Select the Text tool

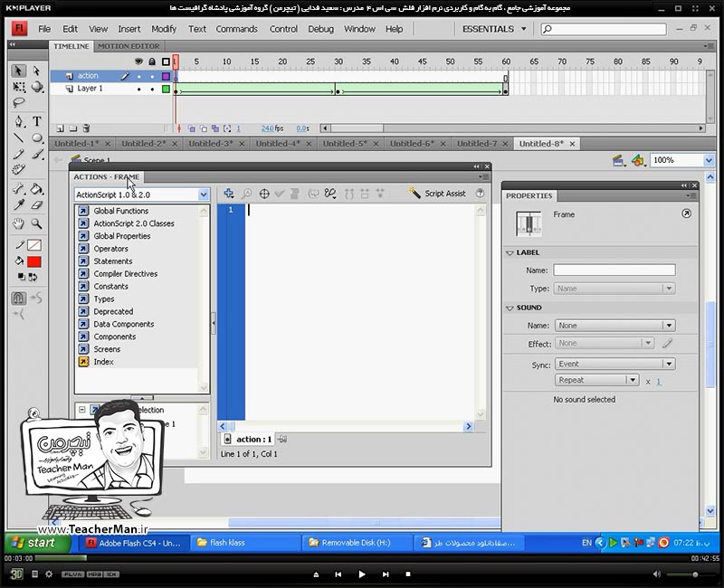[x=37, y=121]
